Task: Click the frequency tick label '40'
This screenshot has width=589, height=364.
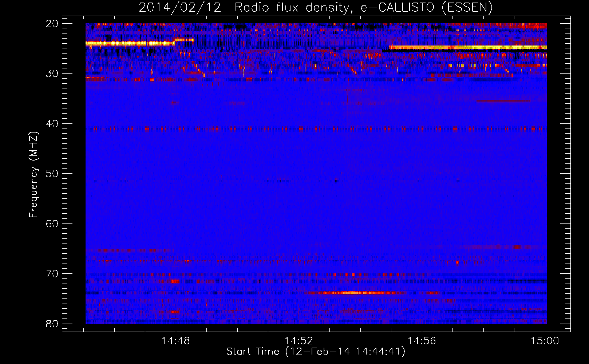Action: [52, 124]
